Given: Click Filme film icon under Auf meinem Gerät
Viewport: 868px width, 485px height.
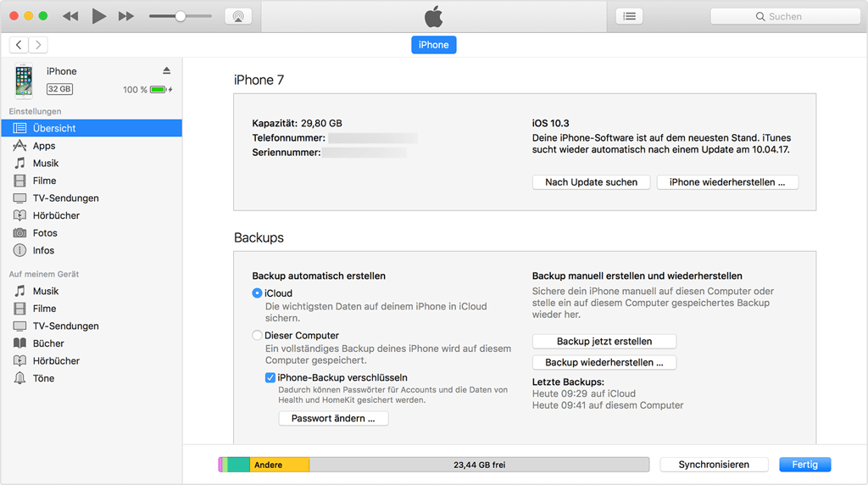Looking at the screenshot, I should [x=20, y=309].
